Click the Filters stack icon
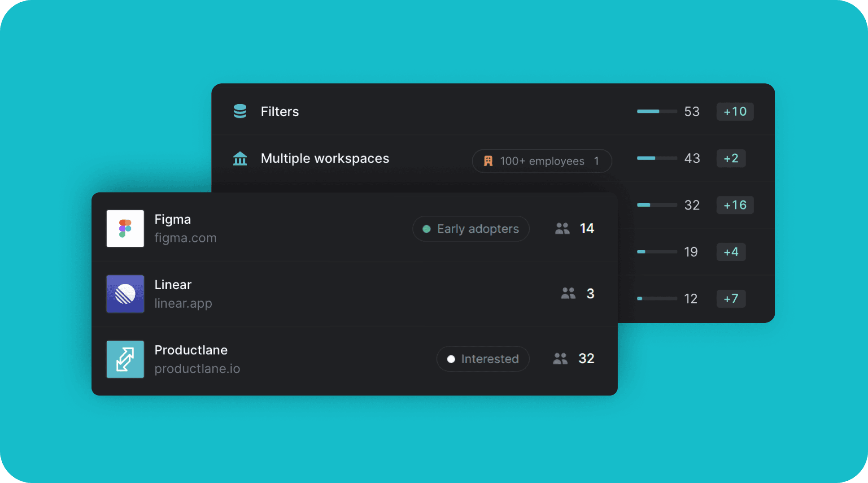868x483 pixels. (240, 111)
